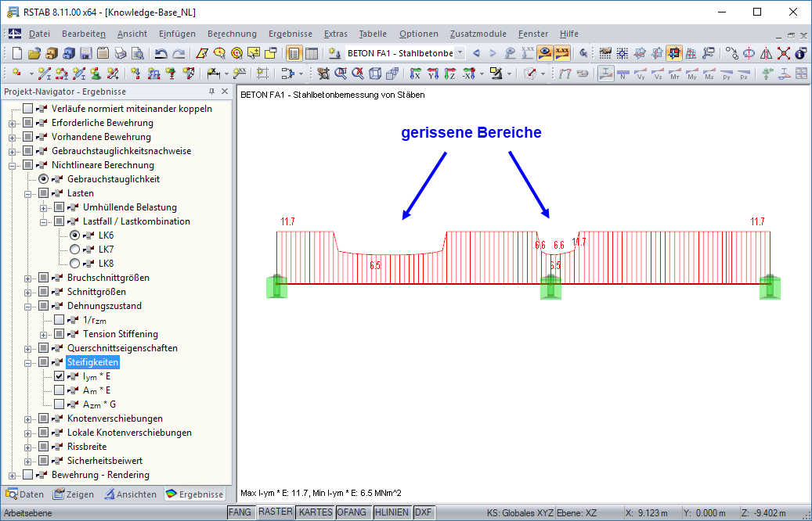Select load combination LK7
The image size is (812, 521).
click(75, 250)
